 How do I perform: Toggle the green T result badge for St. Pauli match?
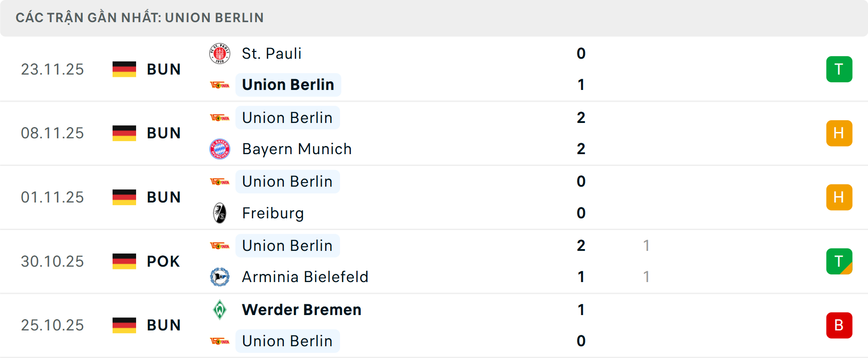[x=840, y=69]
